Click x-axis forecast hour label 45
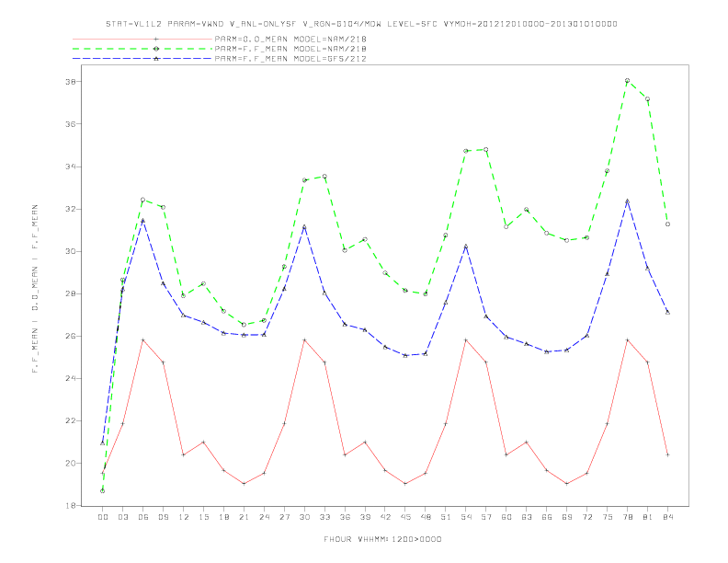Viewport: 728px width, 563px height. click(x=405, y=517)
